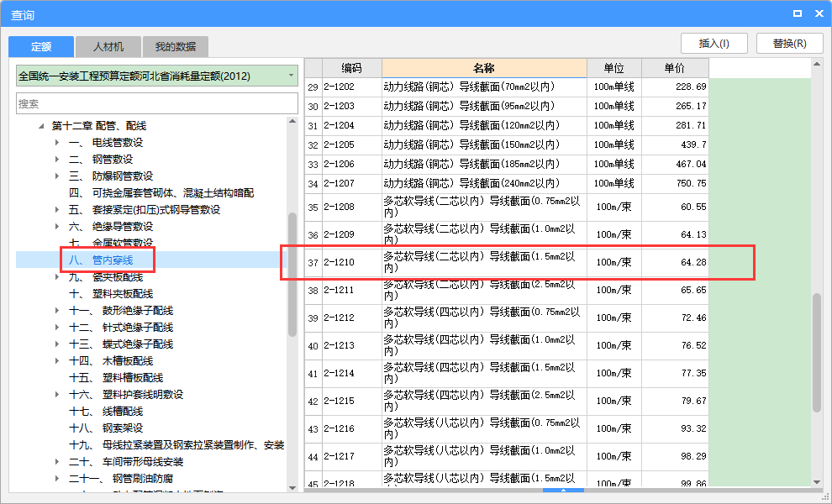This screenshot has width=832, height=504.
Task: Select 十、塑料夹板配线 tree item
Action: 111,294
